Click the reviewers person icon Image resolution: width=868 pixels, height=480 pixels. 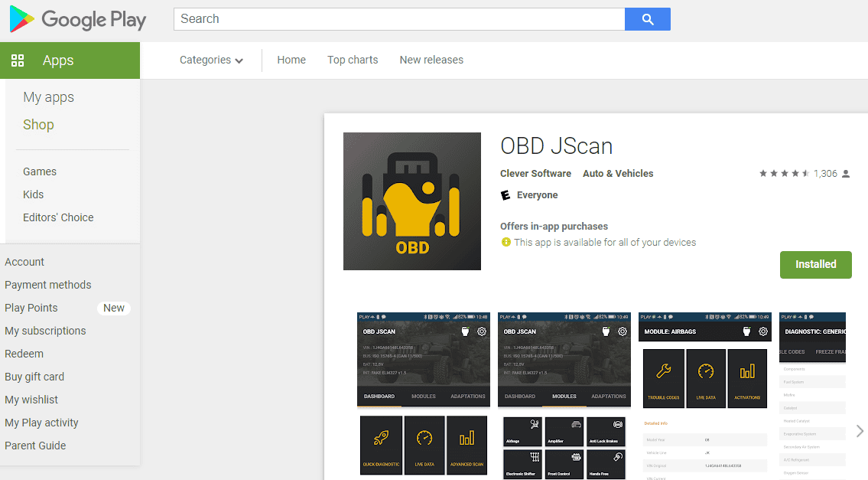(x=846, y=174)
